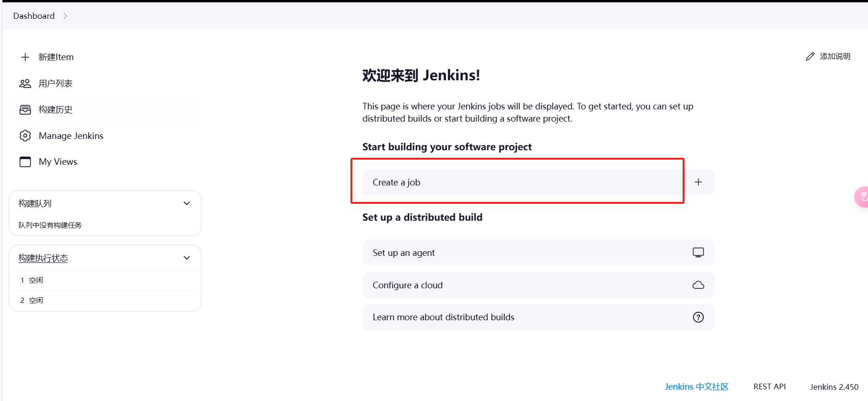The width and height of the screenshot is (868, 401).
Task: Click the Dashboard breadcrumb link
Action: point(34,16)
